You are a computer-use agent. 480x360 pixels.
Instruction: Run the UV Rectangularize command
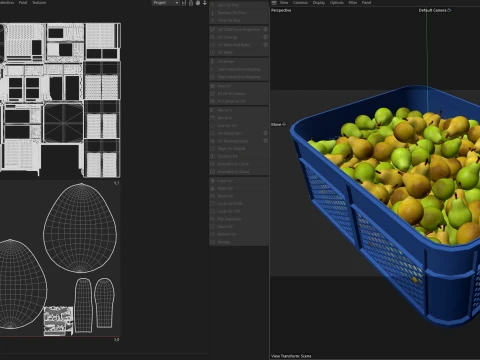click(x=236, y=141)
